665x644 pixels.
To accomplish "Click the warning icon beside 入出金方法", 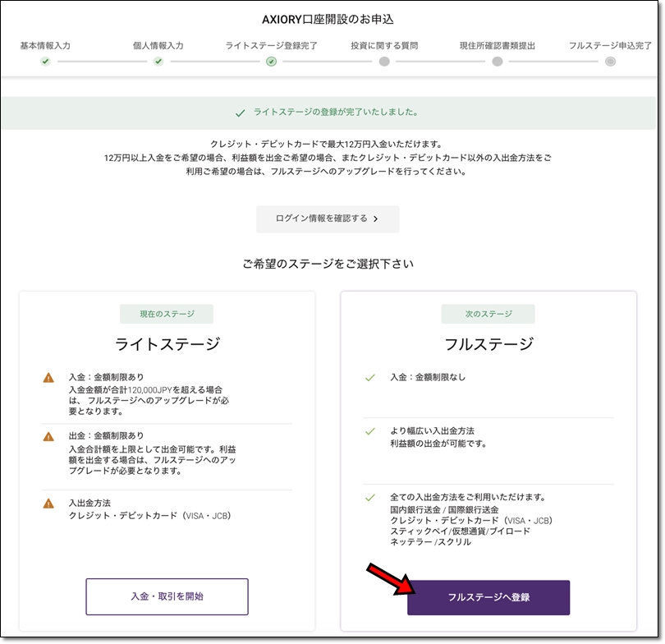I will 48,504.
